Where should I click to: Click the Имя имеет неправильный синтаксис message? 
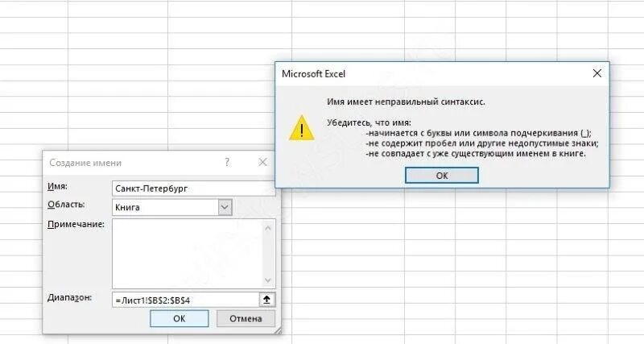(406, 102)
